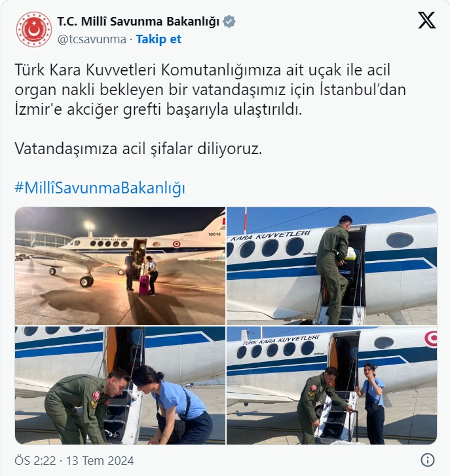Click the tweet text about organ transport
The width and height of the screenshot is (450, 476).
tap(210, 90)
